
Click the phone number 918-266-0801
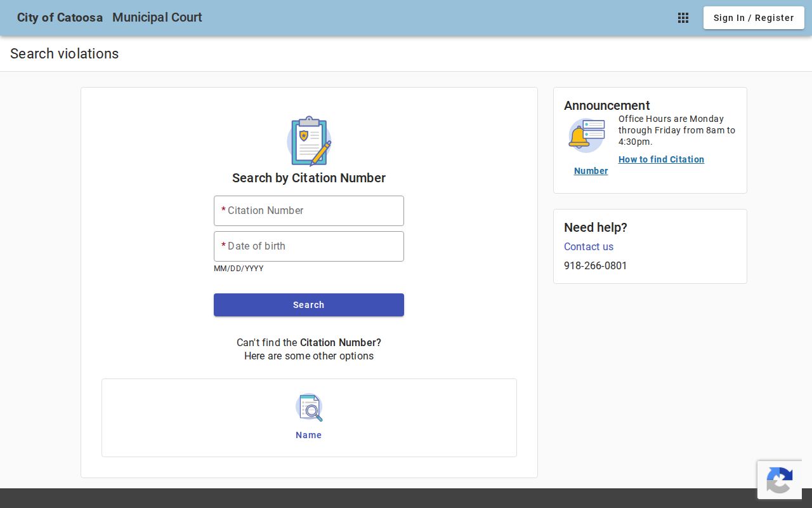[595, 265]
